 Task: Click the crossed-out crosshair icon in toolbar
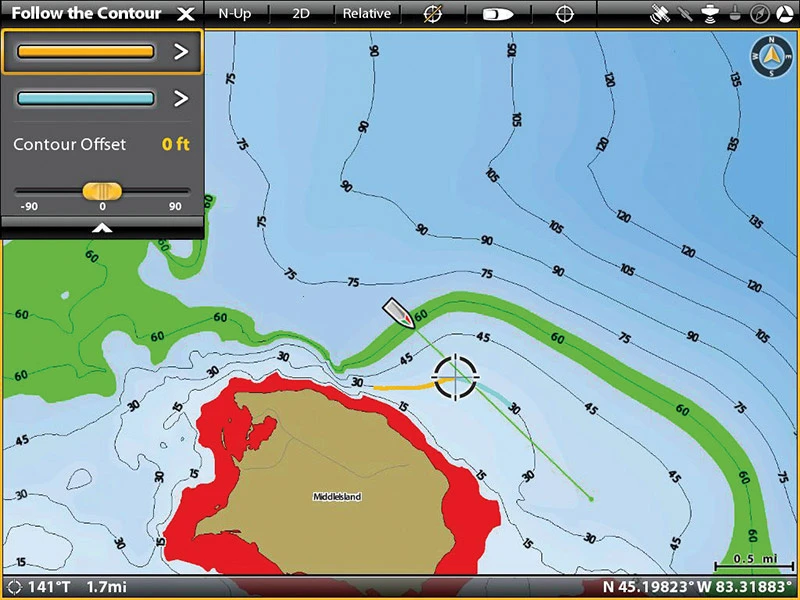click(x=432, y=14)
